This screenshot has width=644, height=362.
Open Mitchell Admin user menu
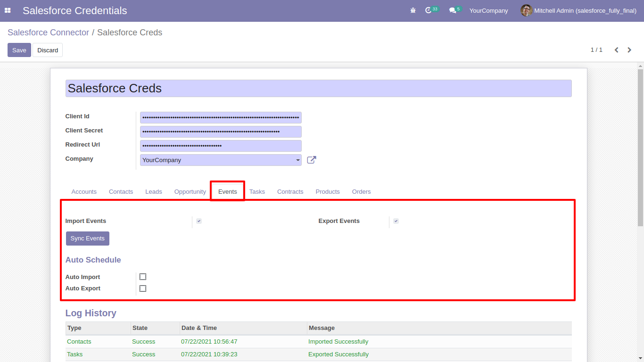tap(578, 10)
